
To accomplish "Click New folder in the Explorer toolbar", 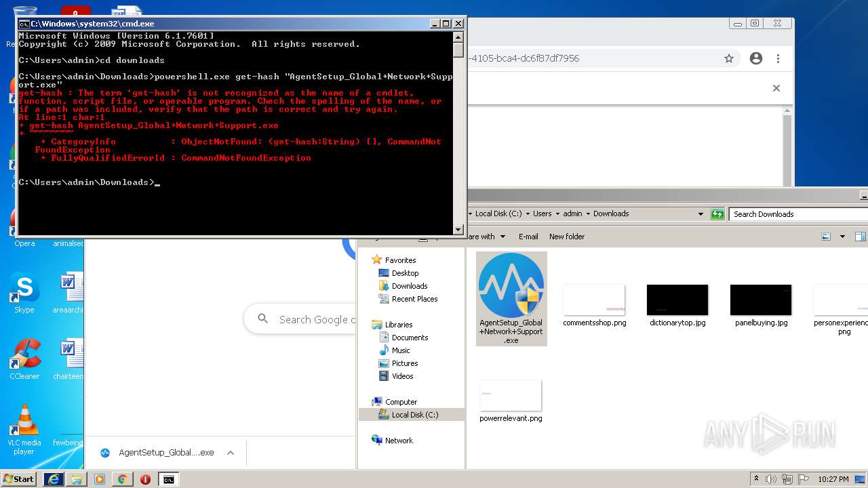I will tap(567, 237).
